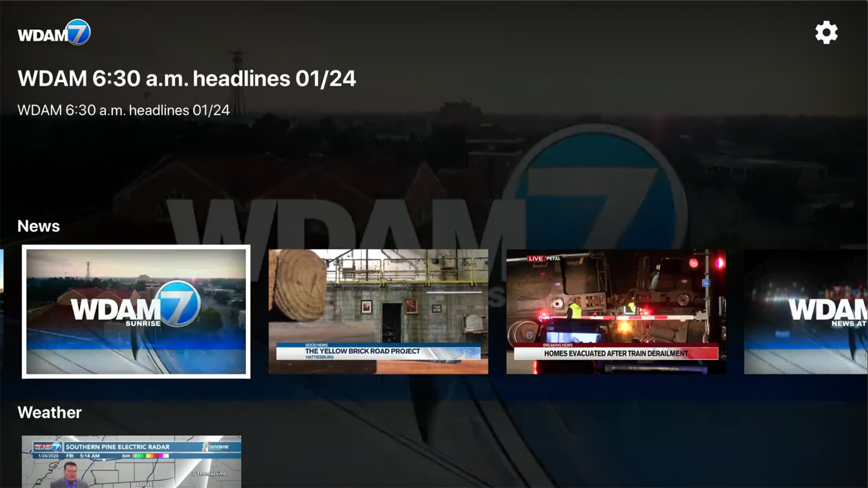868x488 pixels.
Task: Select the WDAM 7 station logo banner
Action: click(53, 32)
